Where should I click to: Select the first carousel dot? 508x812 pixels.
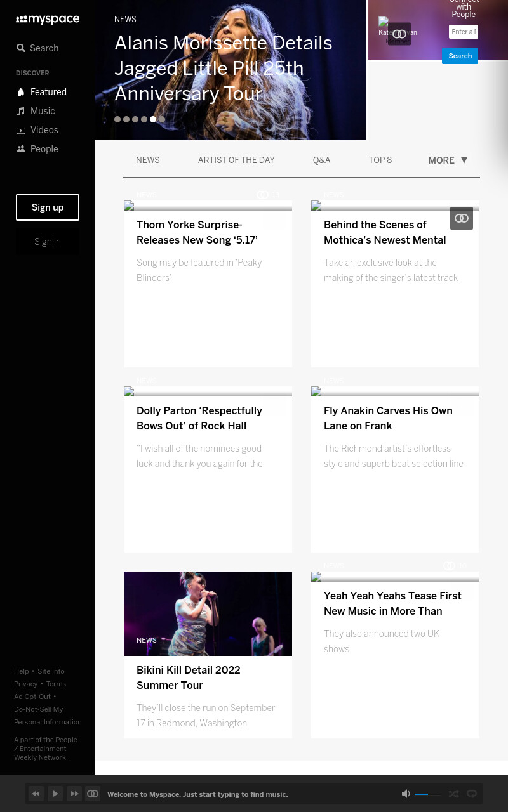117,119
